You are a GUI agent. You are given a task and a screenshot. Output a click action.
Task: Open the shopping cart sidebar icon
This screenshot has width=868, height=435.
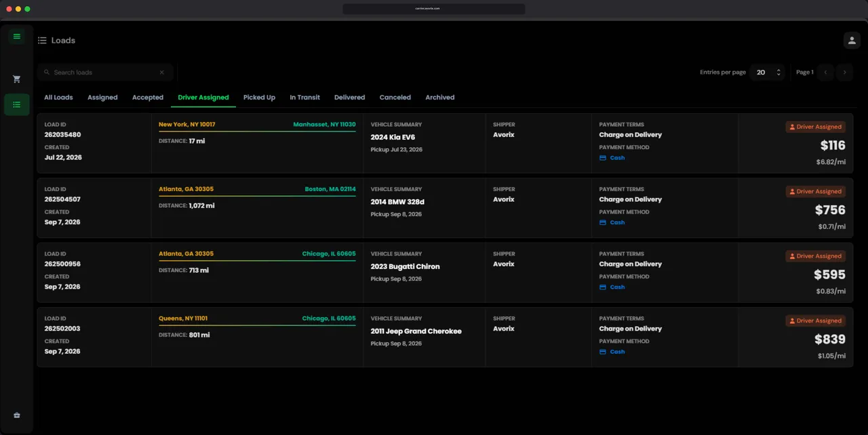click(x=17, y=79)
